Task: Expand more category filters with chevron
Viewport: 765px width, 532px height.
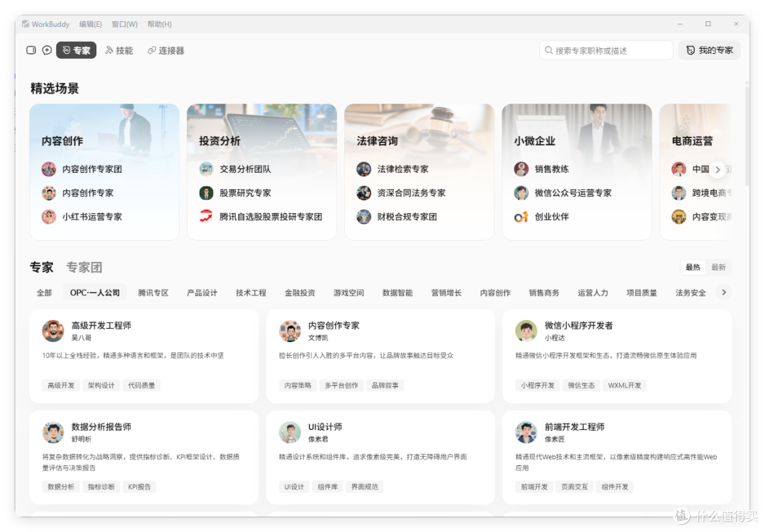Action: click(x=724, y=293)
